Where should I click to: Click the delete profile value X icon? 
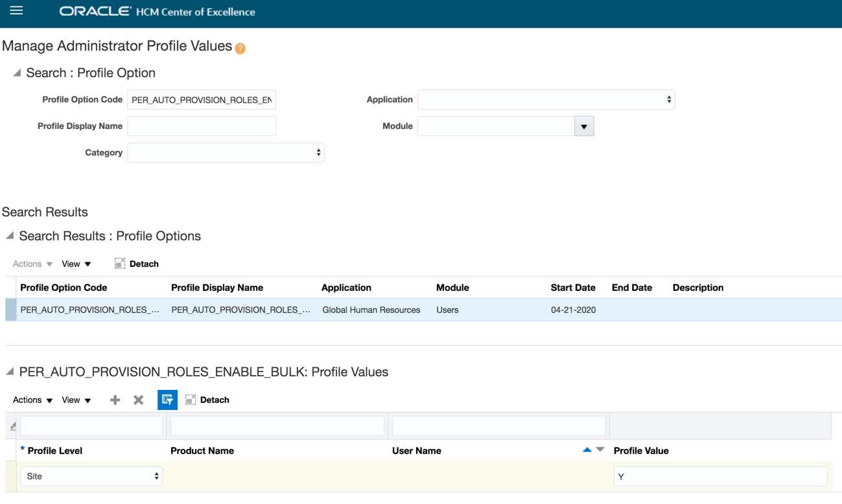click(138, 400)
